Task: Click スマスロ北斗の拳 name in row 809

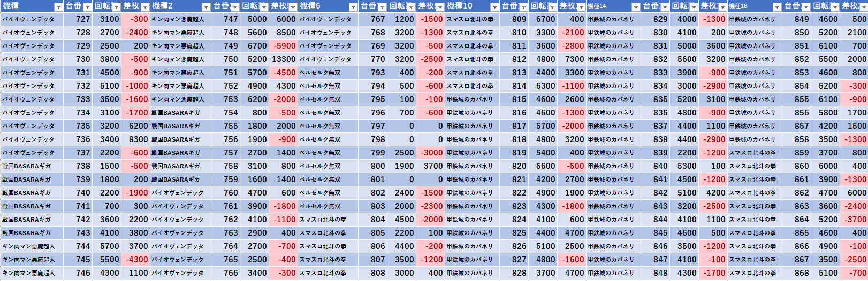Action: 470,19
